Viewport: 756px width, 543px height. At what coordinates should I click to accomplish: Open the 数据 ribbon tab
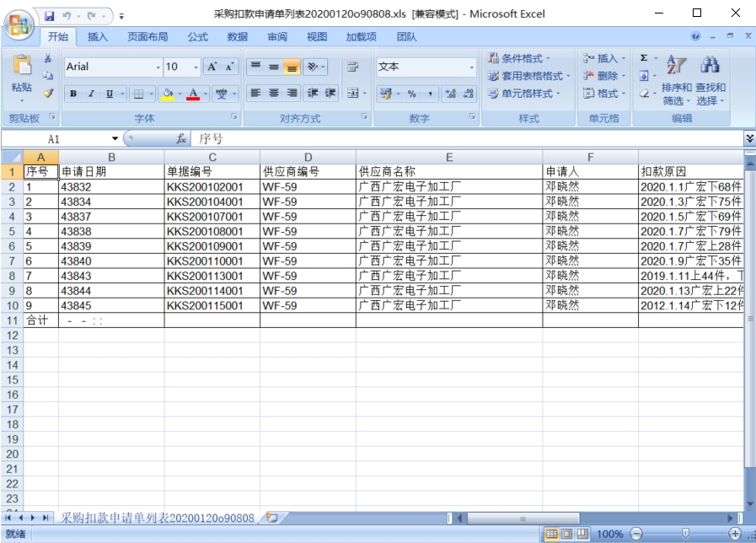tap(238, 37)
